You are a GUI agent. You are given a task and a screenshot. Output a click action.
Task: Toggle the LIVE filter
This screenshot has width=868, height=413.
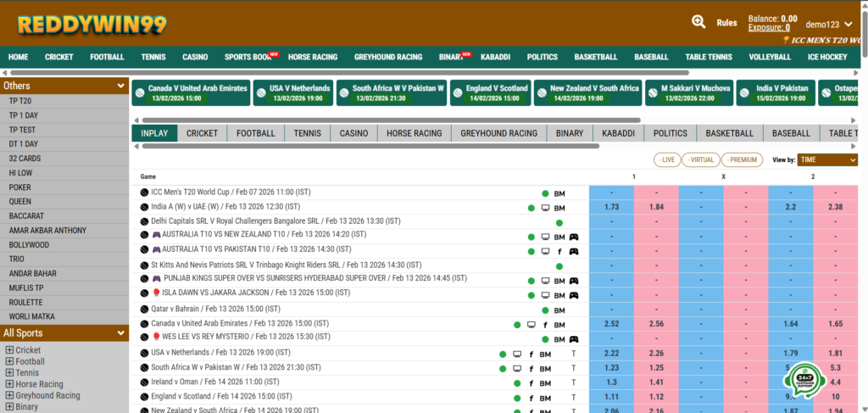point(667,159)
